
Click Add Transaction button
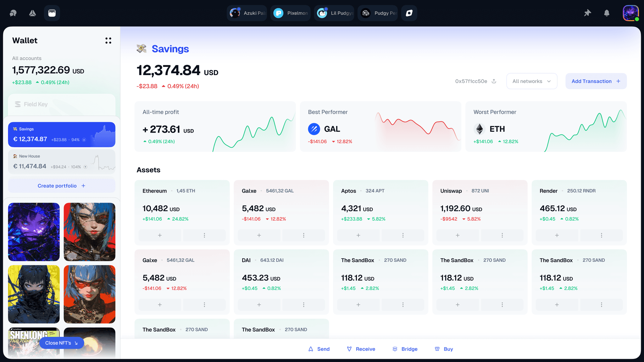pyautogui.click(x=596, y=81)
